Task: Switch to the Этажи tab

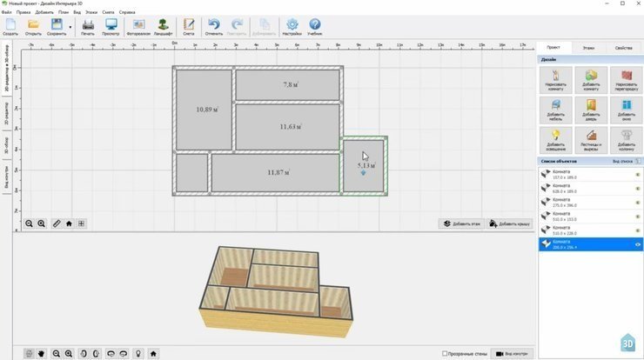Action: point(589,48)
